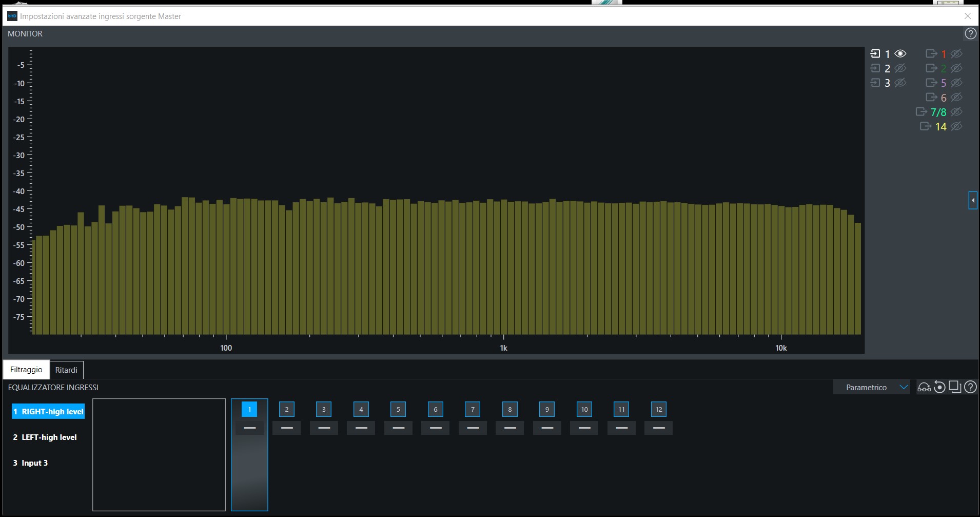This screenshot has width=980, height=517.
Task: Open the MONITOR help question mark icon
Action: (x=970, y=33)
